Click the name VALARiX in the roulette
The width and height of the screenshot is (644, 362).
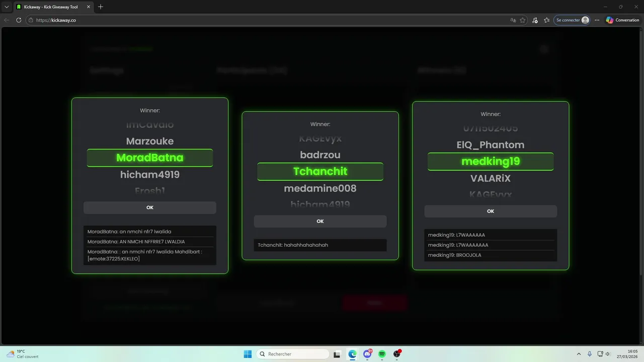(491, 178)
